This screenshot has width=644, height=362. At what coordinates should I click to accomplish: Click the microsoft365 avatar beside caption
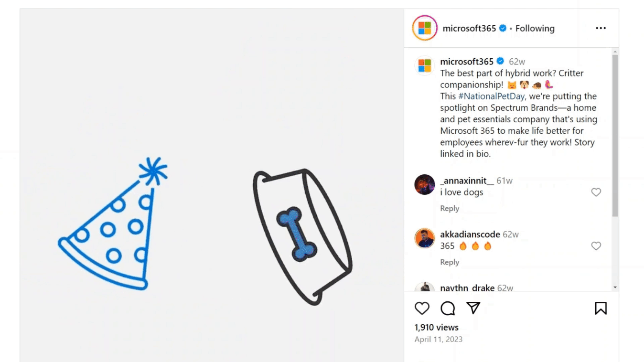pos(424,65)
